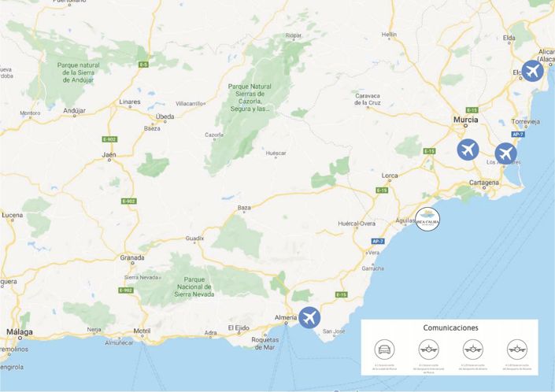
Task: Click the Málaga city label
Action: click(20, 332)
